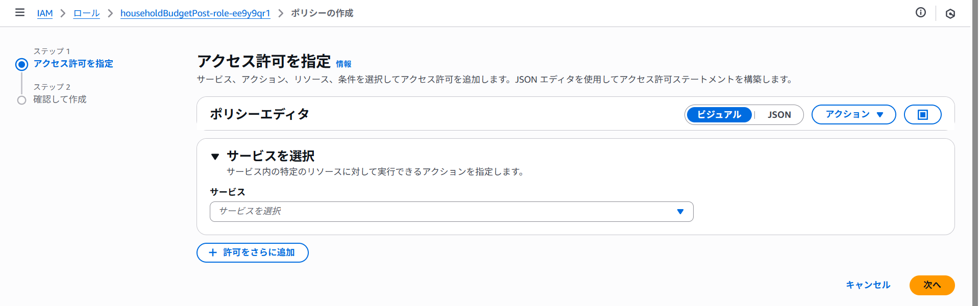
Task: Click the hexagon shield icon at top right
Action: pyautogui.click(x=950, y=14)
